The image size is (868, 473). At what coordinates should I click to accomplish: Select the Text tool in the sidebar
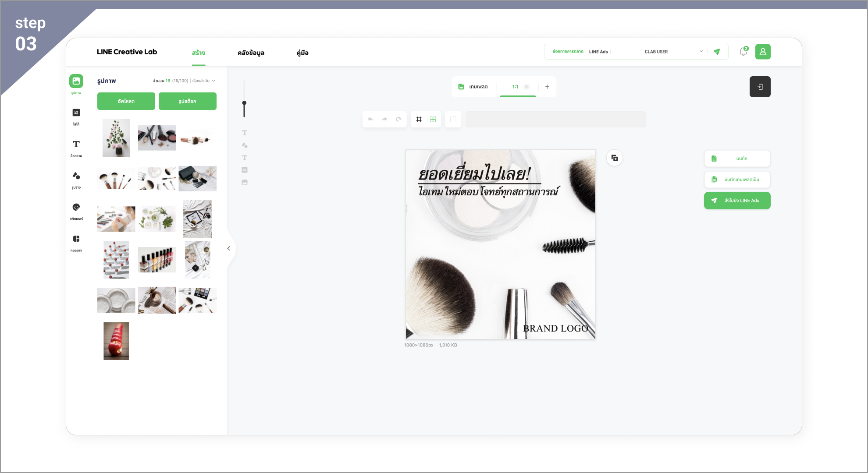point(76,145)
